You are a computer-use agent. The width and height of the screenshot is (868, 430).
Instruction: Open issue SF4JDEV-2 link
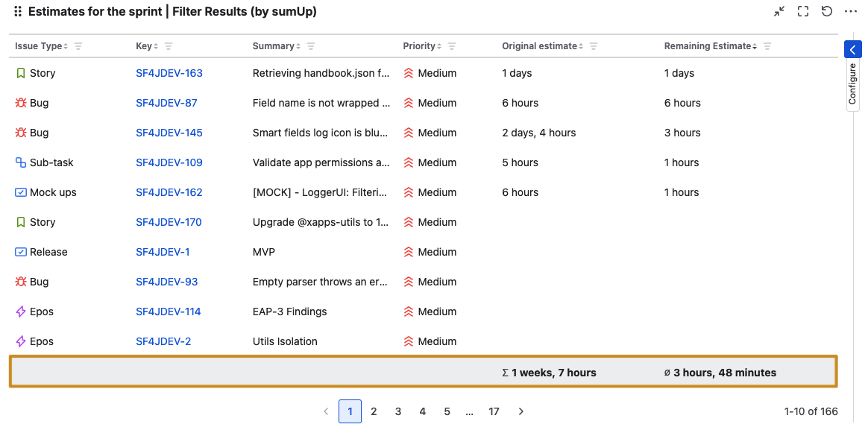coord(163,341)
